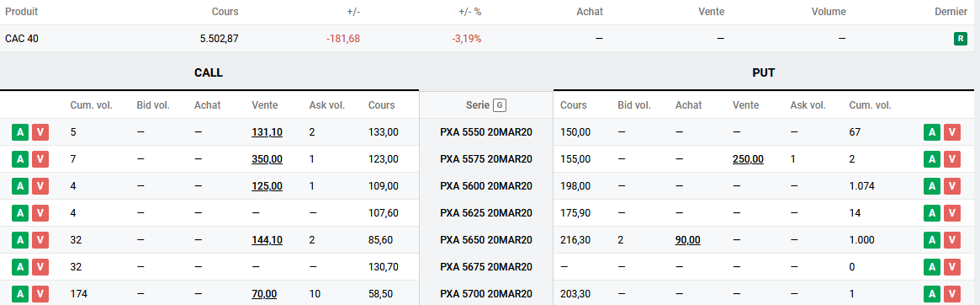The height and width of the screenshot is (305, 980).
Task: Click red V sell icon for PXA 5625 call
Action: pyautogui.click(x=40, y=213)
